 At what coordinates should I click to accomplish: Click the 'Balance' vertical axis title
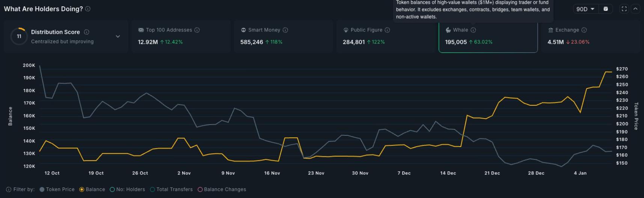click(10, 116)
